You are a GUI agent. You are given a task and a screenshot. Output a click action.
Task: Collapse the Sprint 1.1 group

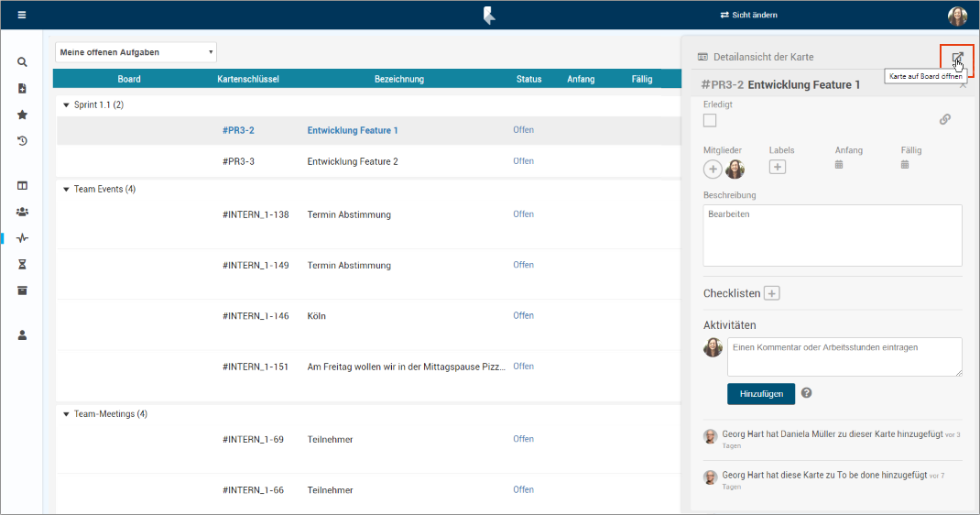point(66,105)
